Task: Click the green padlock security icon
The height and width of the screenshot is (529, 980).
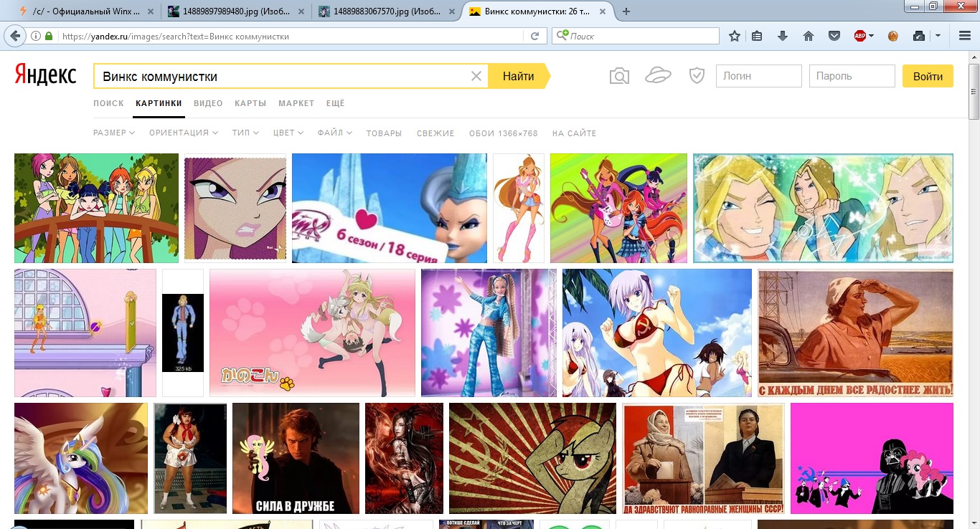Action: pyautogui.click(x=49, y=36)
